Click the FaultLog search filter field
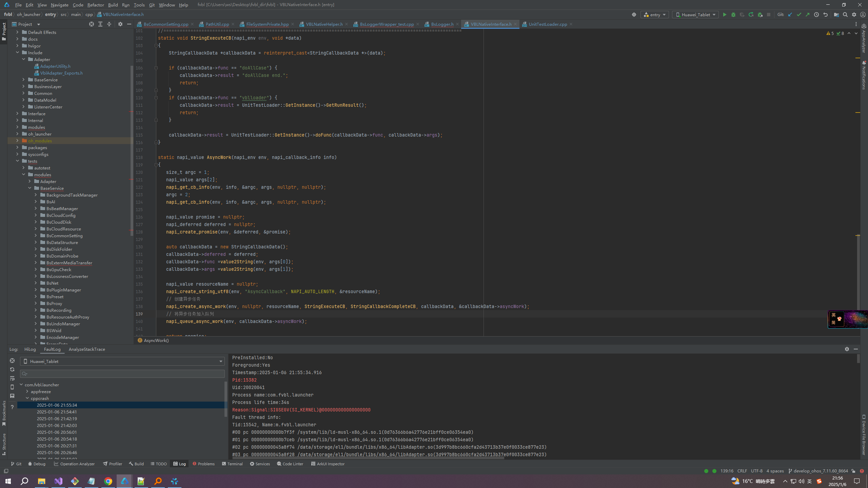 point(122,373)
